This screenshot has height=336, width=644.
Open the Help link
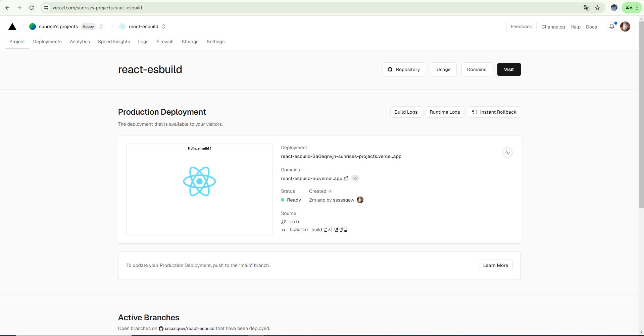(x=575, y=27)
